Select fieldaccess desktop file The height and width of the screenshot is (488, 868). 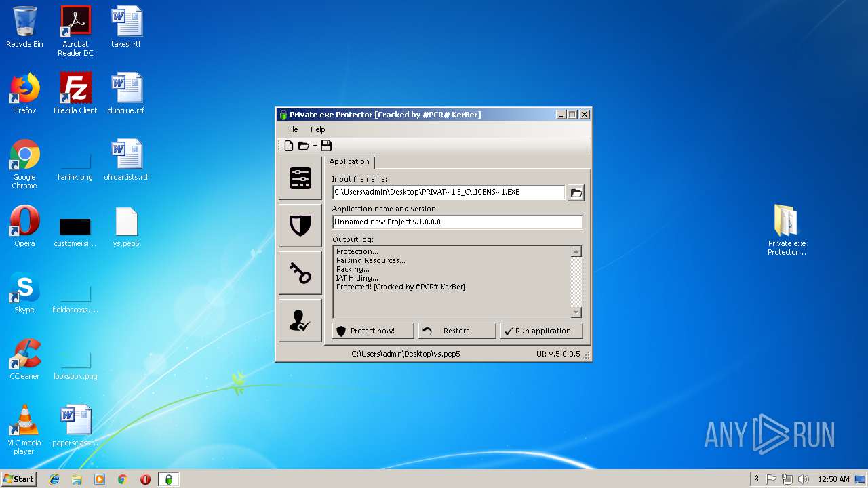click(x=75, y=298)
